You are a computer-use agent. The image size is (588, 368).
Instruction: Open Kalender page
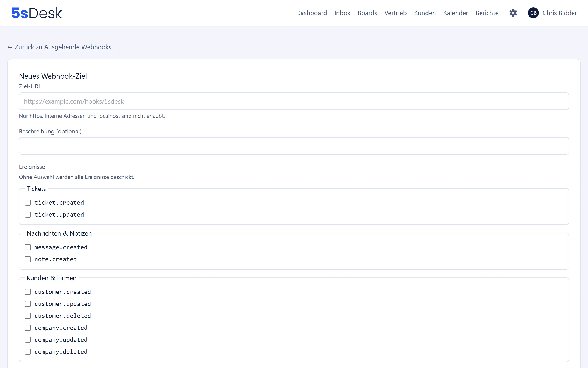(x=455, y=13)
